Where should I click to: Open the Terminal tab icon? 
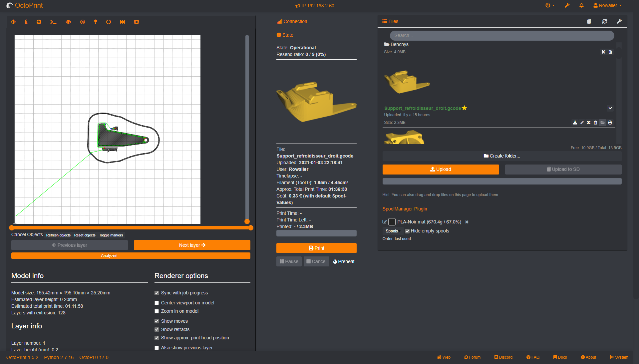[53, 22]
